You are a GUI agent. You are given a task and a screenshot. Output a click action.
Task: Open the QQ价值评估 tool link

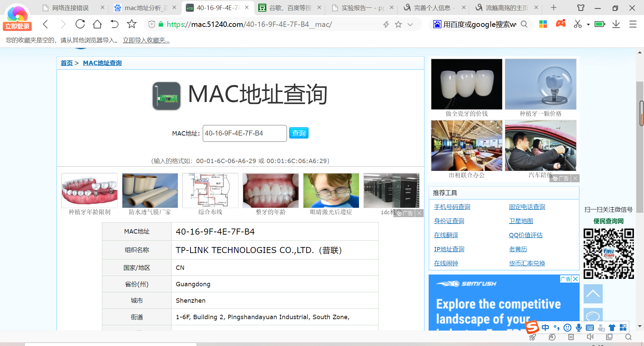pyautogui.click(x=526, y=235)
